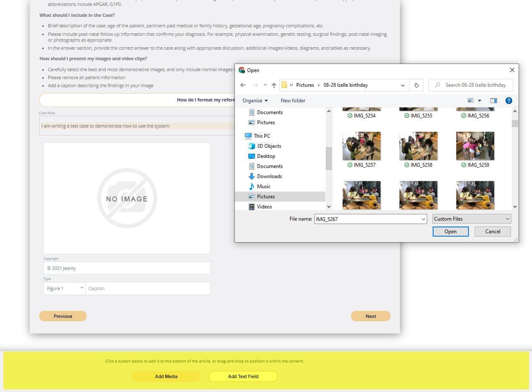Click the file list vertical scrollbar
This screenshot has height=392, width=532.
click(x=515, y=160)
